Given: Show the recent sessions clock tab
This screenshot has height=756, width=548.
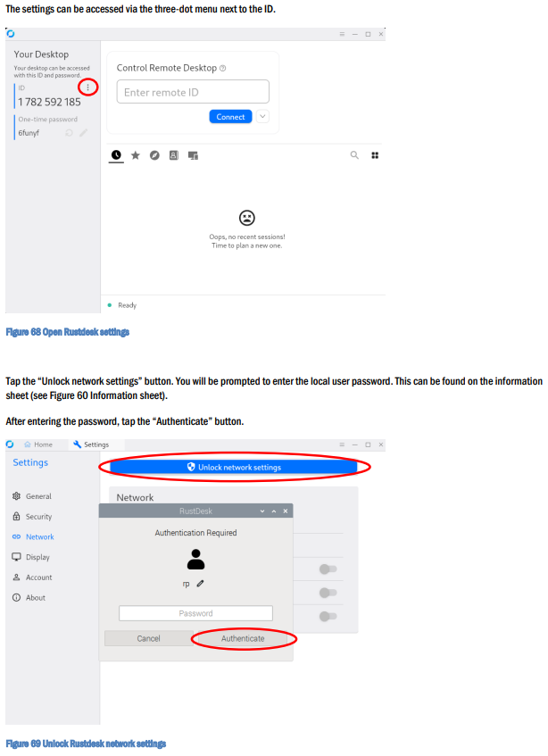Looking at the screenshot, I should click(116, 155).
